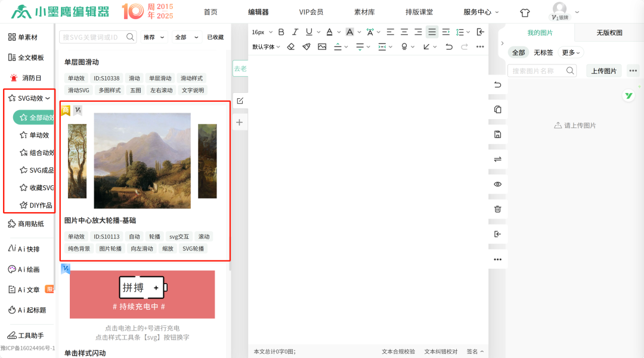Open the 素材库 menu in top navigation
644x358 pixels.
tap(364, 12)
